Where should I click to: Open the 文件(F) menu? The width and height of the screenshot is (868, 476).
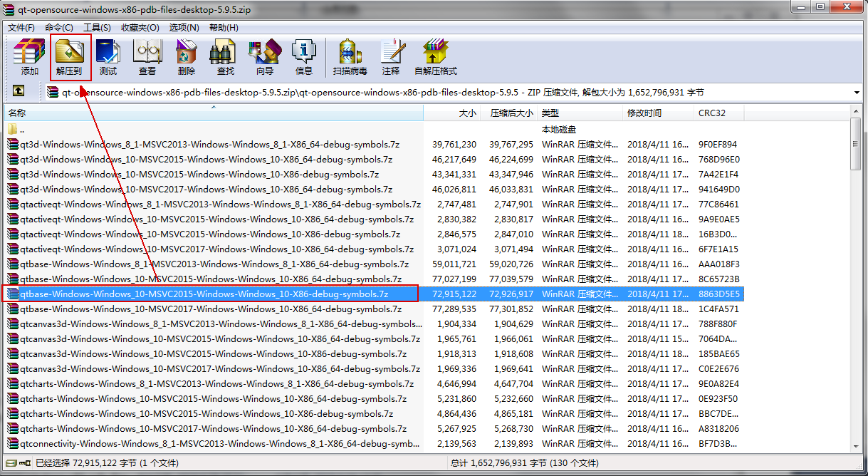[21, 27]
